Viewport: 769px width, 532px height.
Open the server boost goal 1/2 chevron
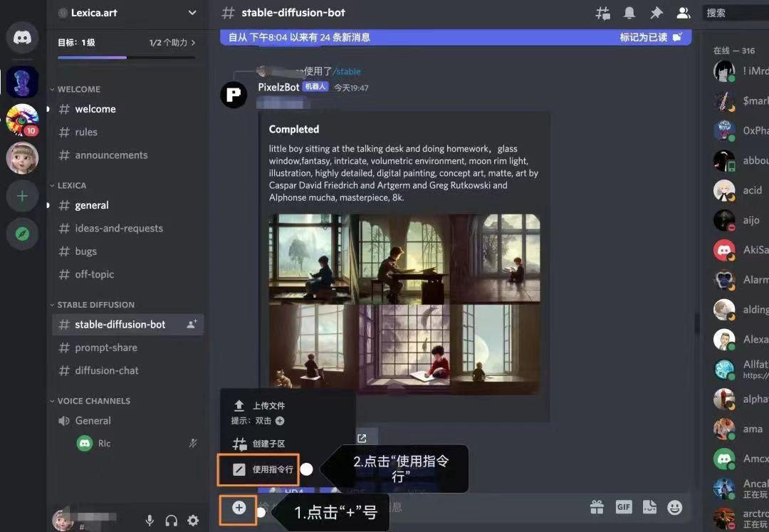pos(193,43)
